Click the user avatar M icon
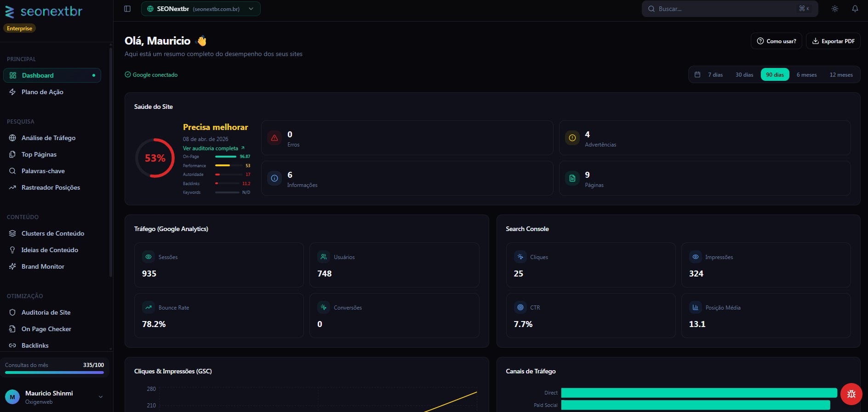Viewport: 868px width, 412px height. 12,397
